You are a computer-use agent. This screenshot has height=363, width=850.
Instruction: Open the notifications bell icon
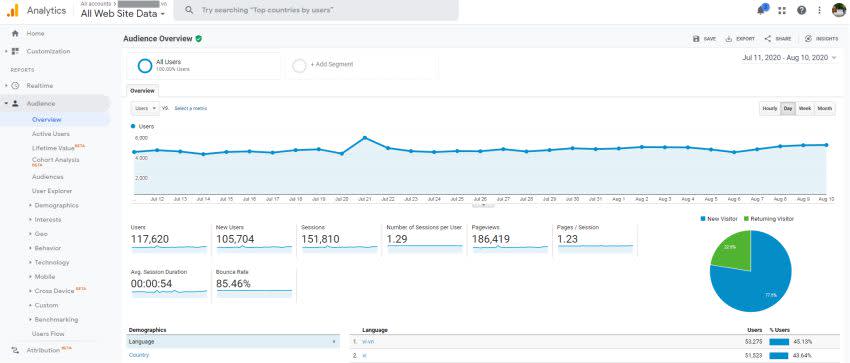[x=762, y=10]
